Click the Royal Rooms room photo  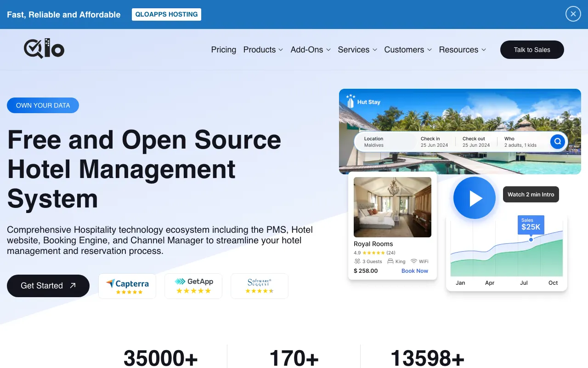pyautogui.click(x=392, y=207)
